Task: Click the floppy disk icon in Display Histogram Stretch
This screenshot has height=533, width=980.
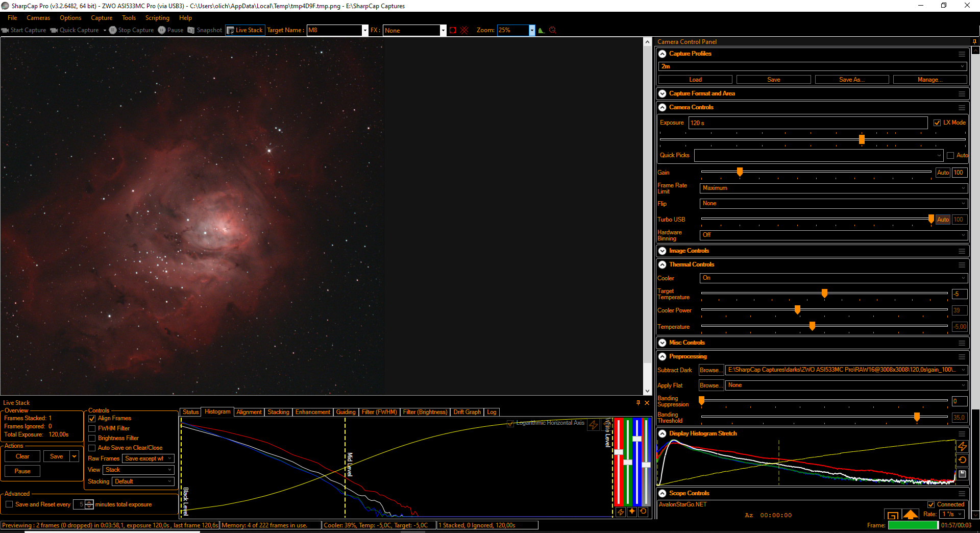Action: 962,474
